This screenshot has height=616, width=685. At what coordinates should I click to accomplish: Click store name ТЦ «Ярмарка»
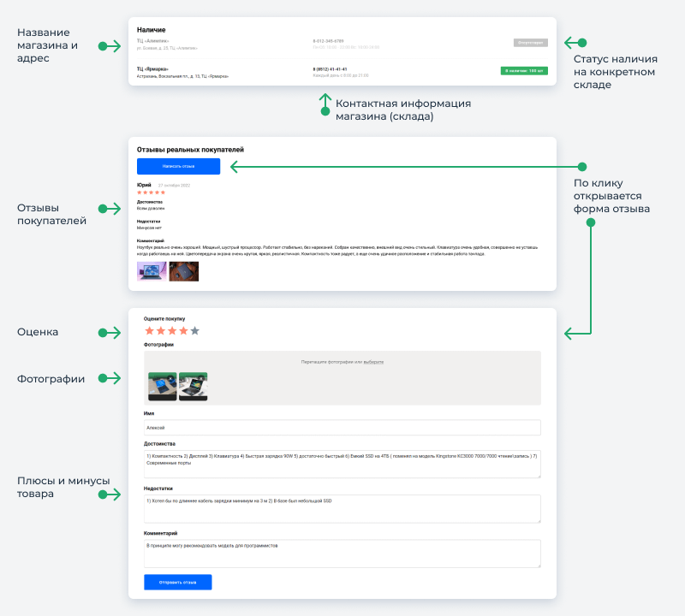coord(152,69)
